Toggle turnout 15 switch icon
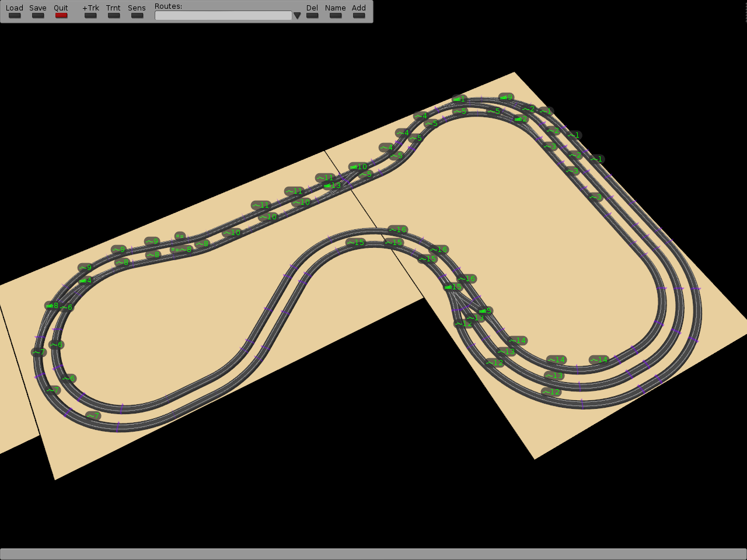 pyautogui.click(x=452, y=287)
